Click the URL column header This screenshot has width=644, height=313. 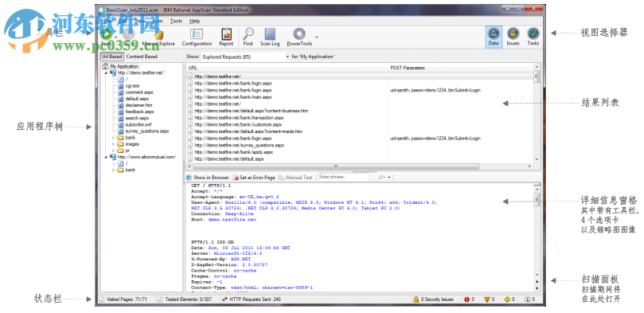(287, 68)
